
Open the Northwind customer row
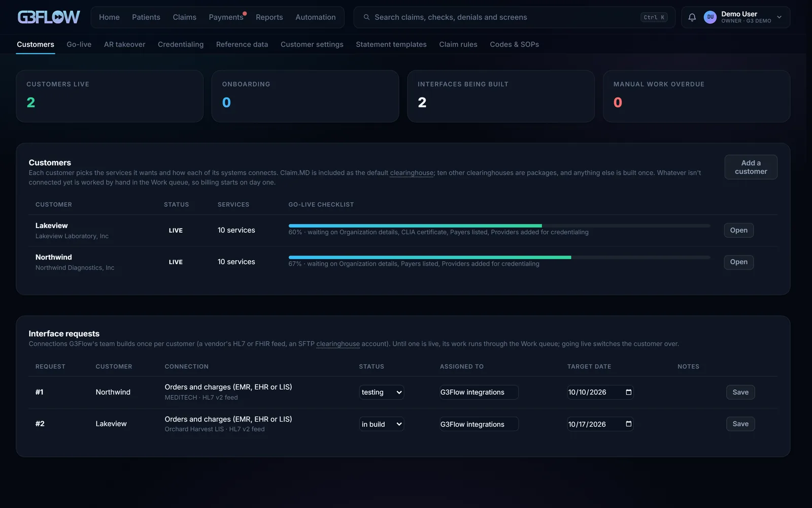click(739, 262)
